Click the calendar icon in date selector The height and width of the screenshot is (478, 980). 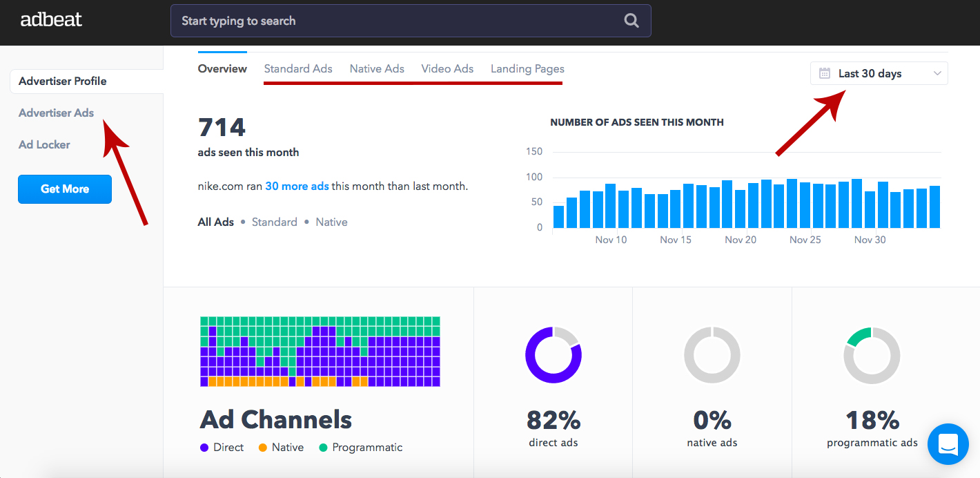[824, 73]
